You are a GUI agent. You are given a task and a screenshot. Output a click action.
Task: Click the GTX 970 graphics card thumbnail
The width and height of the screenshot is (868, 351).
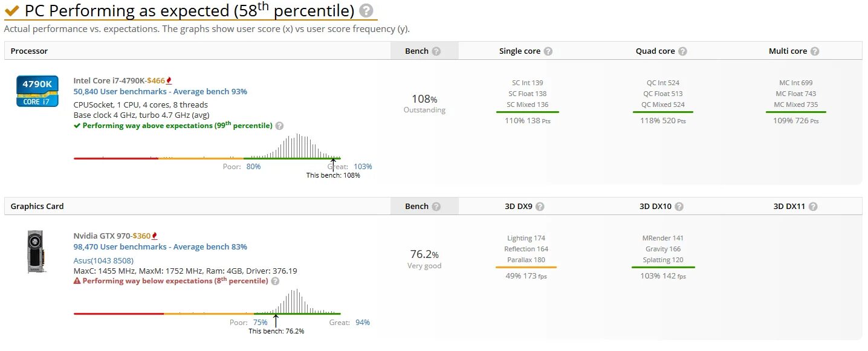pos(37,252)
